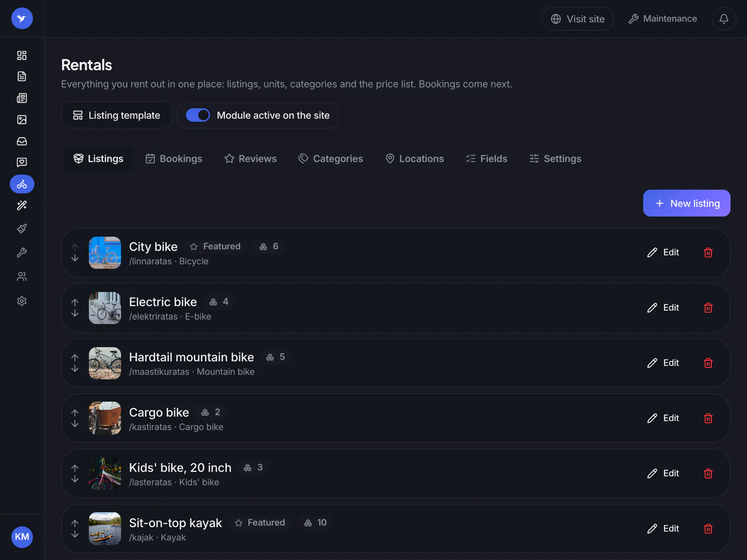Edit the Kids' bike, 20 inch listing

(x=663, y=474)
